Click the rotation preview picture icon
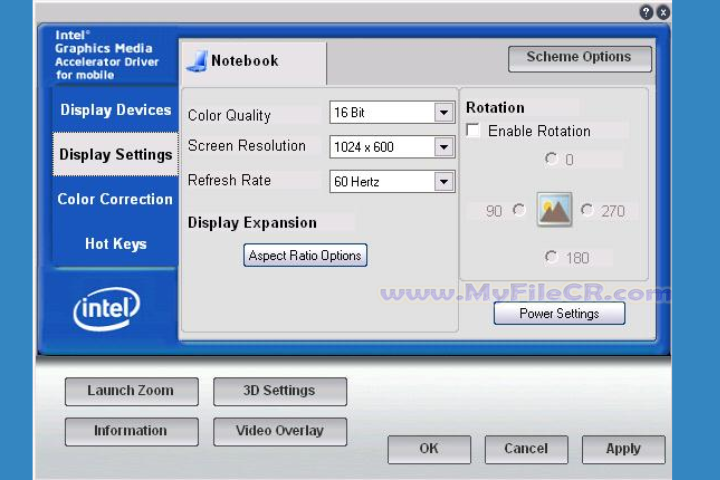720x480 pixels. 555,209
